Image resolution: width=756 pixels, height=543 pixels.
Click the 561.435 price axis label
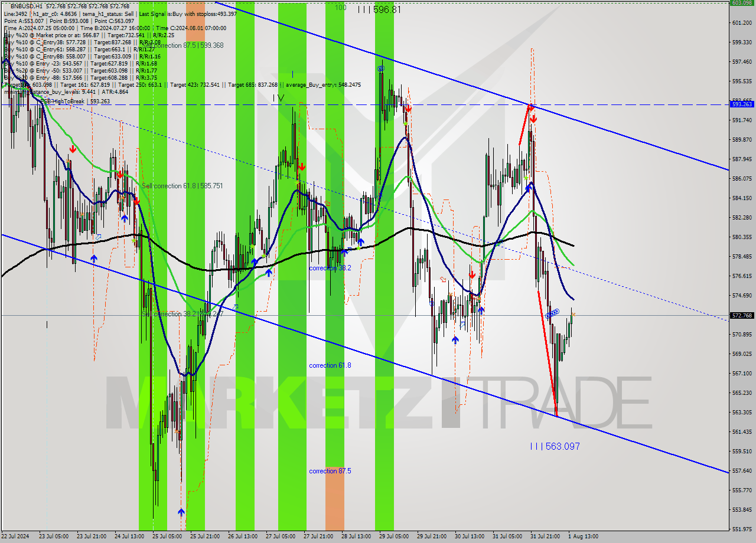click(x=741, y=431)
